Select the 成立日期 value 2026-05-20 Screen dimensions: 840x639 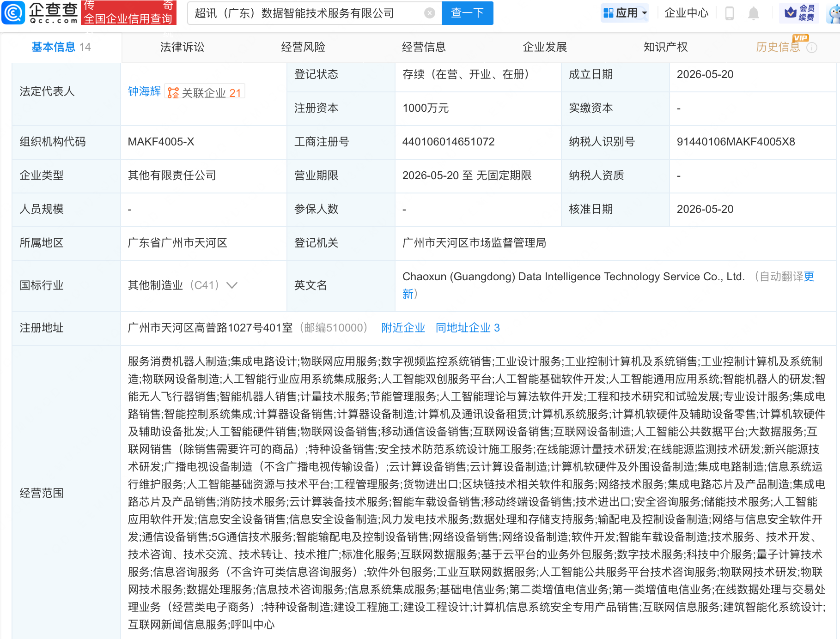click(705, 74)
